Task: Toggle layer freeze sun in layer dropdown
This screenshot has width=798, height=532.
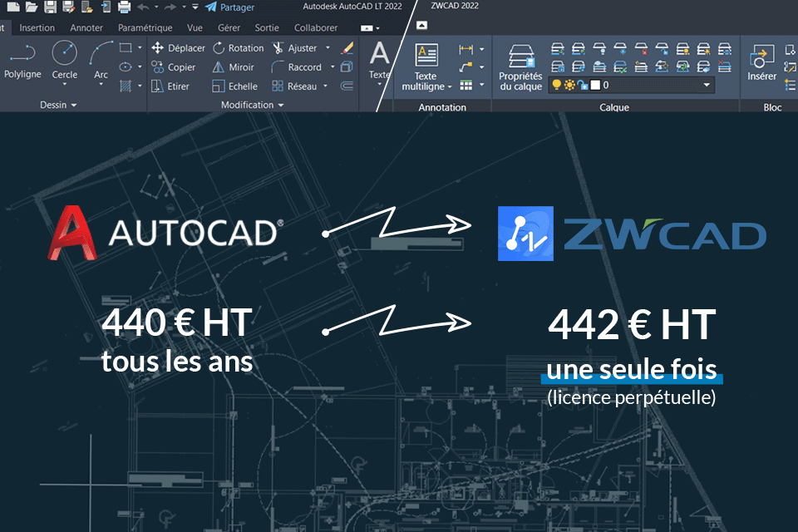Action: pyautogui.click(x=569, y=85)
